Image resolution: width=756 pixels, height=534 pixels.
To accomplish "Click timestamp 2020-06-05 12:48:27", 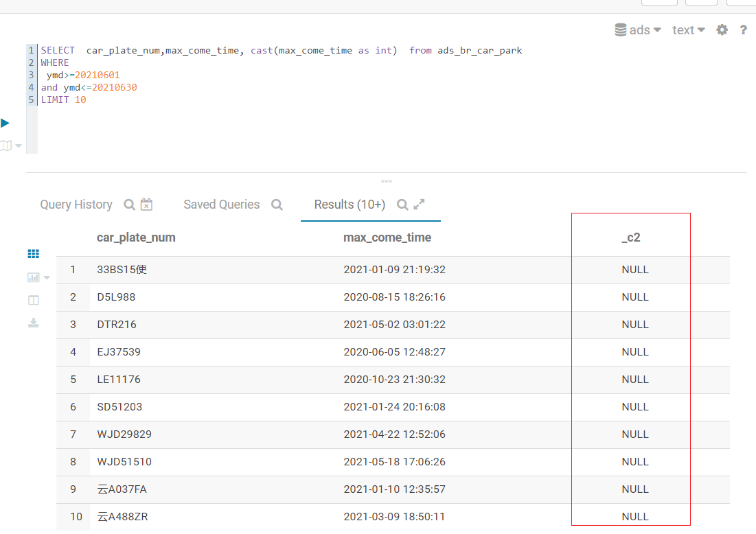I will 394,352.
